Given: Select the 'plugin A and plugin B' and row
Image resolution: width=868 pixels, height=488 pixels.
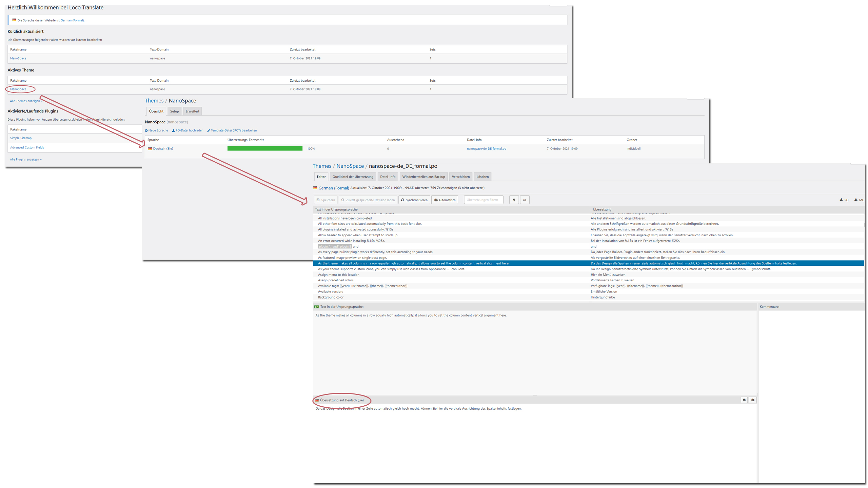Looking at the screenshot, I should pyautogui.click(x=588, y=246).
